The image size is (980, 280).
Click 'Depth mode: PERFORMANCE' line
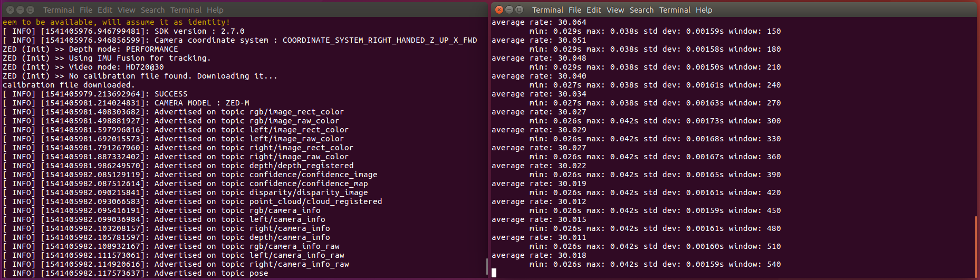point(90,49)
